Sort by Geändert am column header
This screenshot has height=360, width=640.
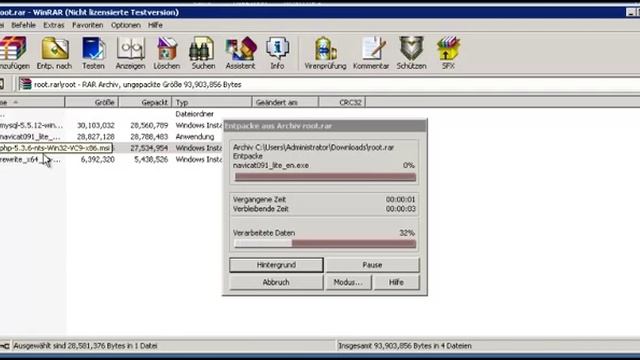click(x=285, y=102)
